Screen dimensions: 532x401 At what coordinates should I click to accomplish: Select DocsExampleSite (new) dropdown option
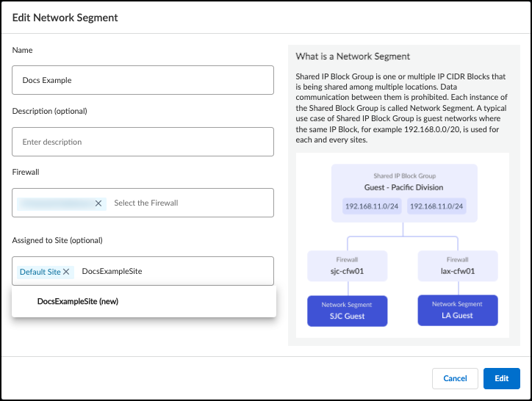pyautogui.click(x=78, y=301)
